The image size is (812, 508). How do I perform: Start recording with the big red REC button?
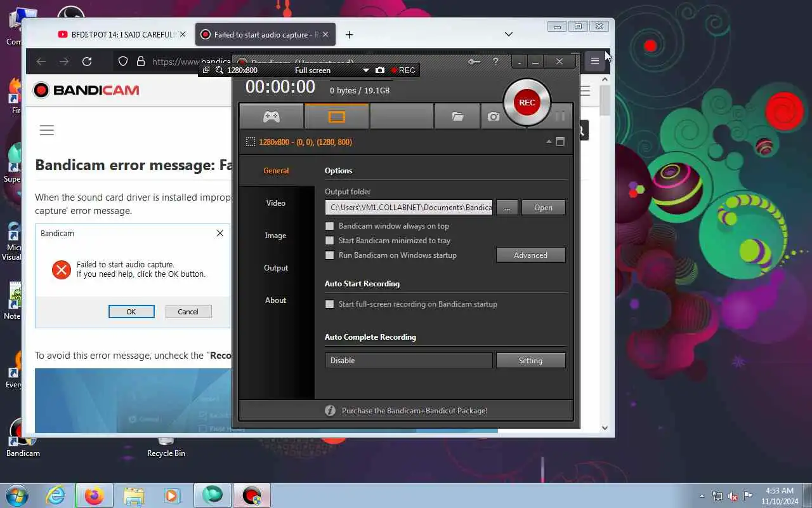(527, 102)
